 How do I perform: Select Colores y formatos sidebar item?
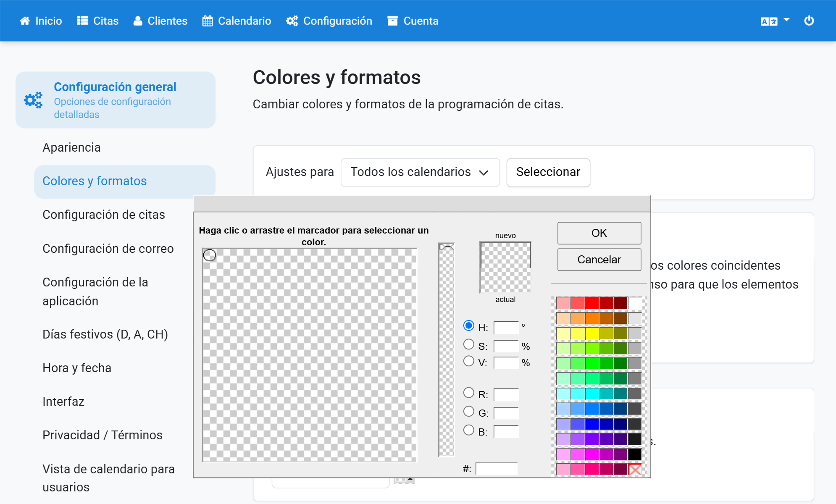[x=125, y=181]
